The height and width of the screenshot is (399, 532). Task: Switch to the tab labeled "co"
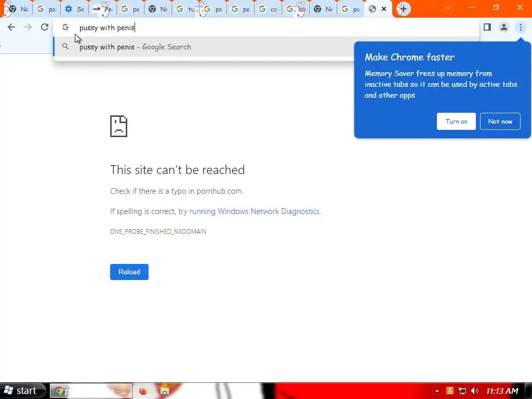coord(268,9)
